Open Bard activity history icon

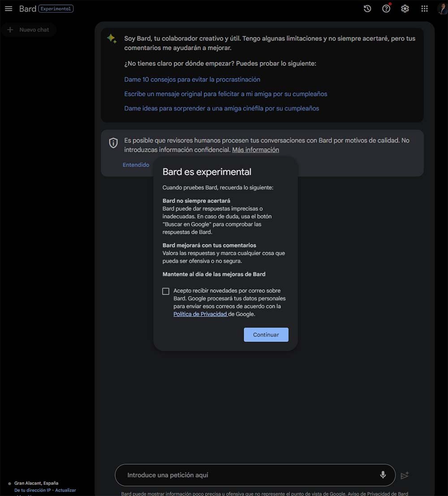pyautogui.click(x=367, y=9)
